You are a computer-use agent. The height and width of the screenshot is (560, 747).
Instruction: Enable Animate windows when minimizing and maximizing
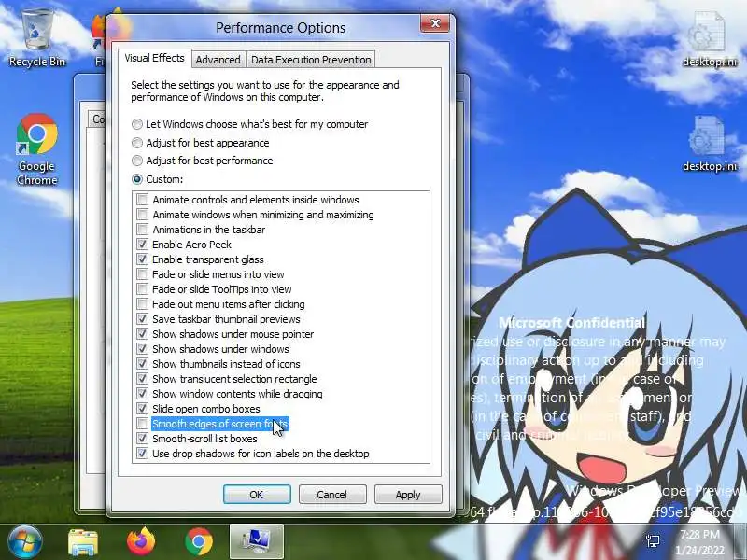[x=143, y=215]
